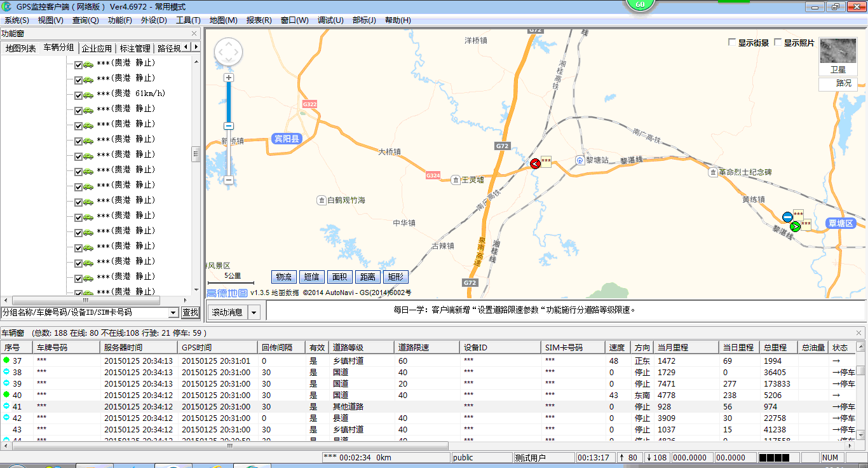
Task: Enable the 显示街景 checkbox
Action: (x=732, y=41)
